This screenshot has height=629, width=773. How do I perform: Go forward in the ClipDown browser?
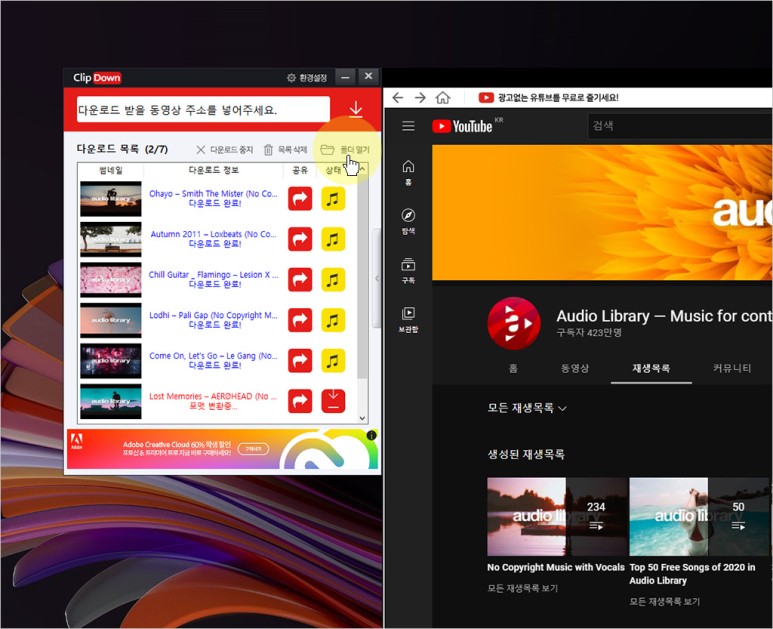(420, 98)
